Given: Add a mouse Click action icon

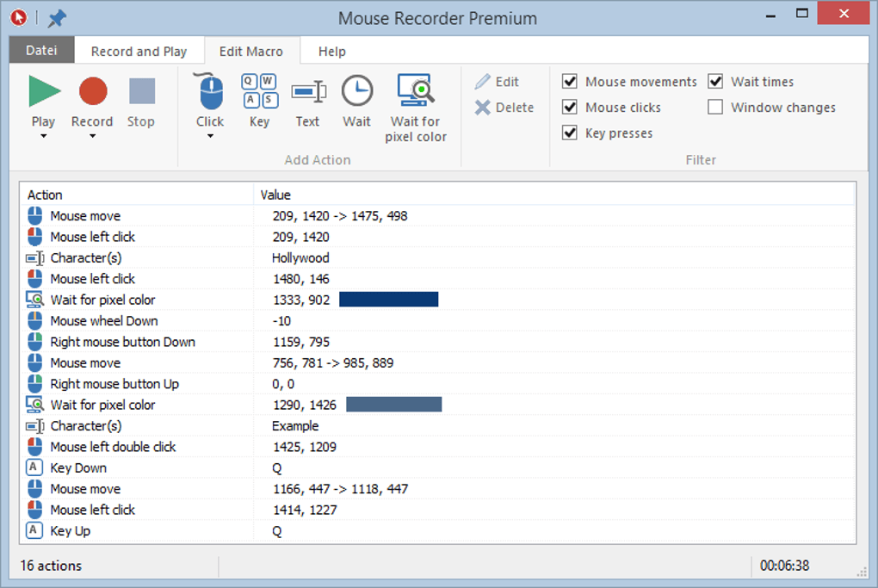Looking at the screenshot, I should click(210, 90).
